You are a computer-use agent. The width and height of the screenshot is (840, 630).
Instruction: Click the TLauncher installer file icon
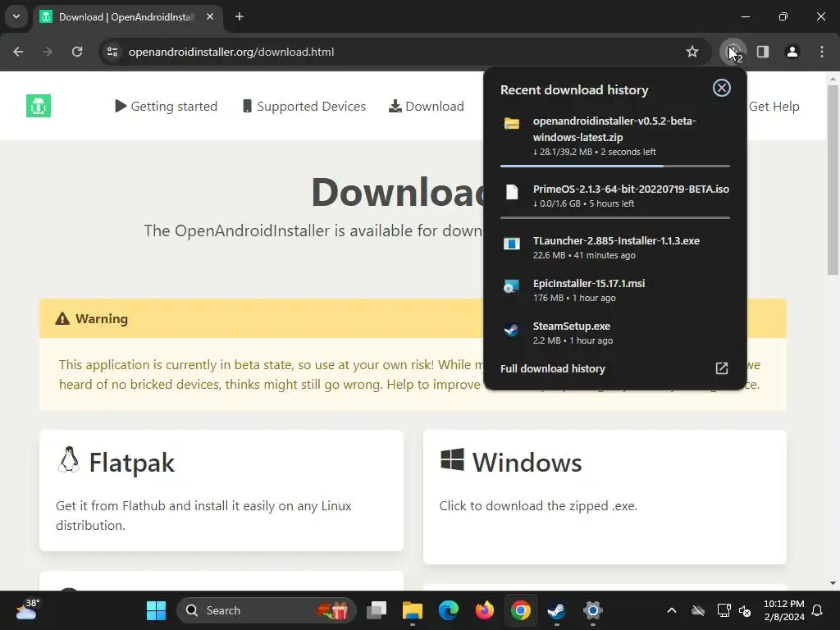point(512,244)
